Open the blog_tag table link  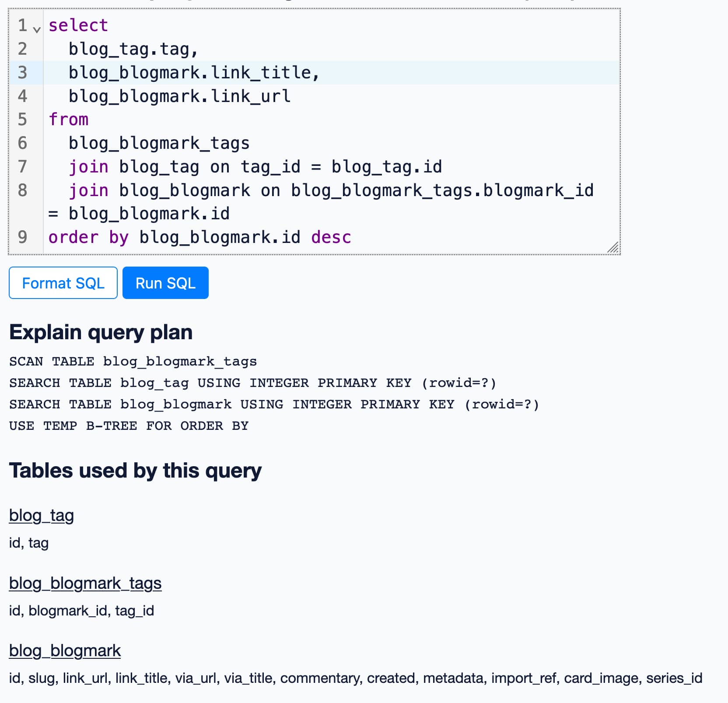[41, 516]
